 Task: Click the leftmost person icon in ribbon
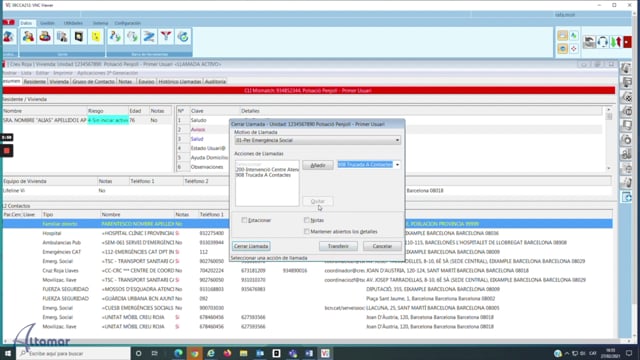pyautogui.click(x=9, y=37)
